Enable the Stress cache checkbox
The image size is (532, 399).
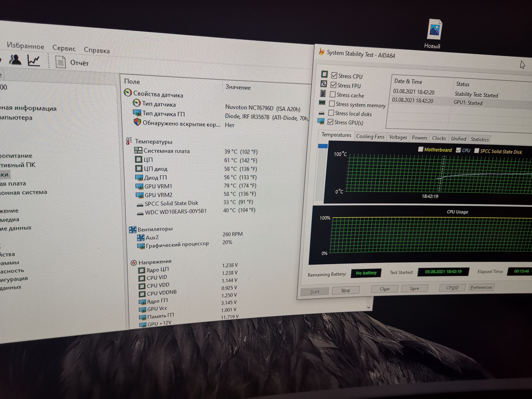[x=333, y=94]
